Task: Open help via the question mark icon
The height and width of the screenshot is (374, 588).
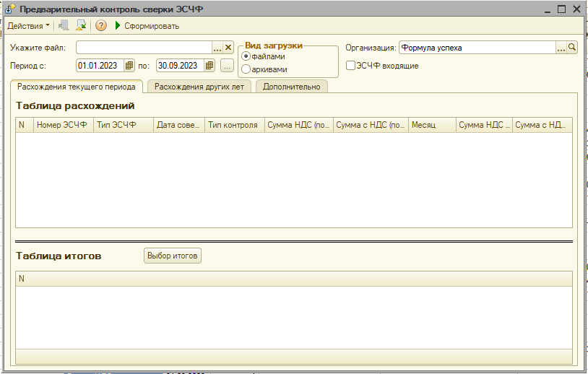Action: [x=101, y=26]
